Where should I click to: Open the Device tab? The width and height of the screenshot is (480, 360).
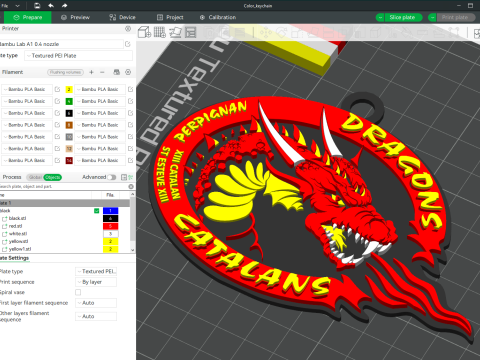point(122,17)
